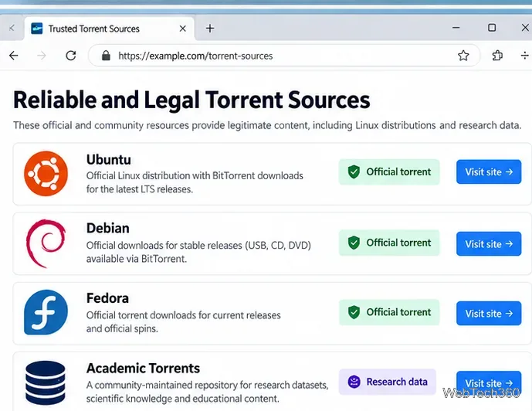The image size is (532, 411).
Task: Click the Reliable and Legal Torrent Sources heading
Action: click(x=191, y=100)
